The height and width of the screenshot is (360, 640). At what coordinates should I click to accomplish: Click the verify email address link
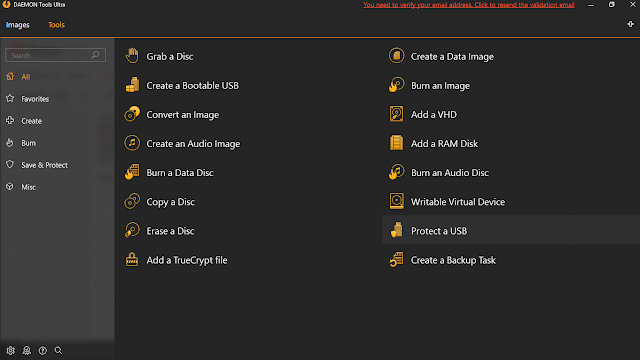pos(469,5)
